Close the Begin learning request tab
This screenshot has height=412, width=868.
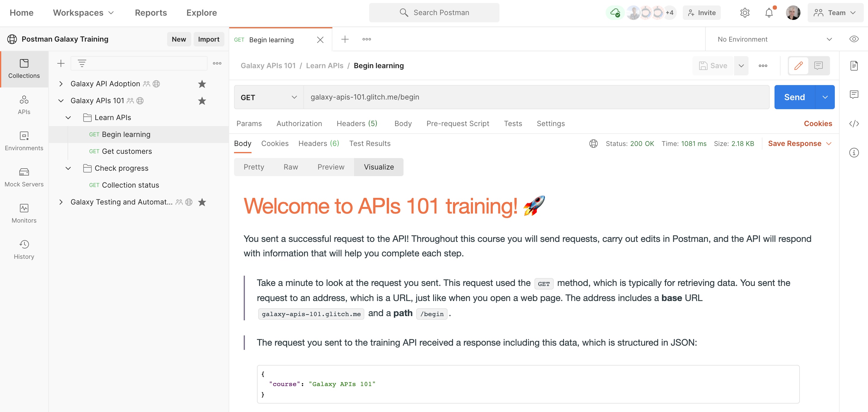tap(320, 40)
